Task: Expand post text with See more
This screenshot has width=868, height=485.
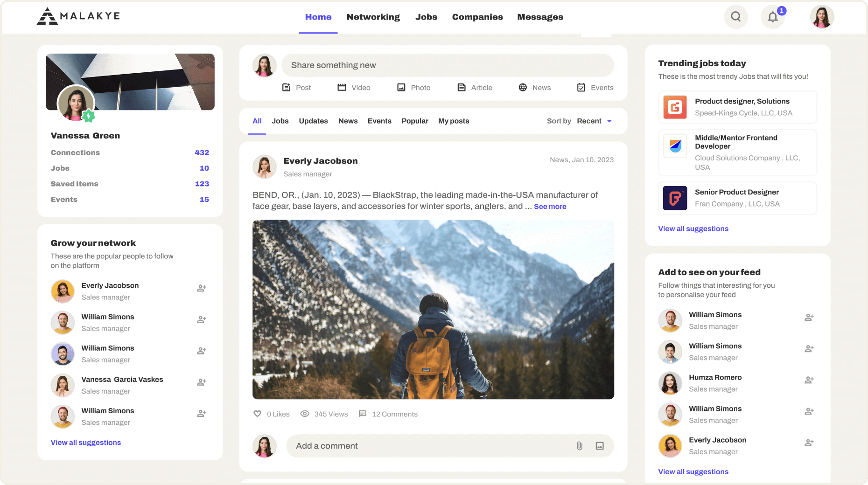Action: [550, 207]
